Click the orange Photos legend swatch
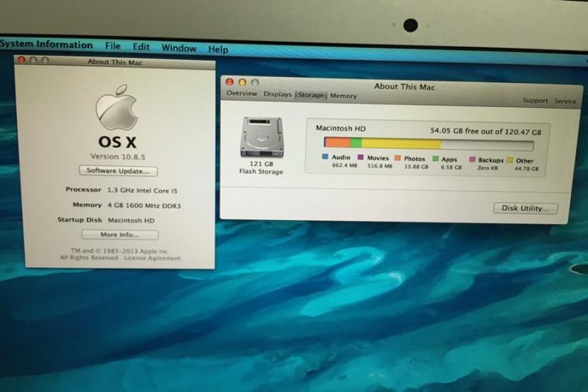The width and height of the screenshot is (588, 392). coord(398,158)
